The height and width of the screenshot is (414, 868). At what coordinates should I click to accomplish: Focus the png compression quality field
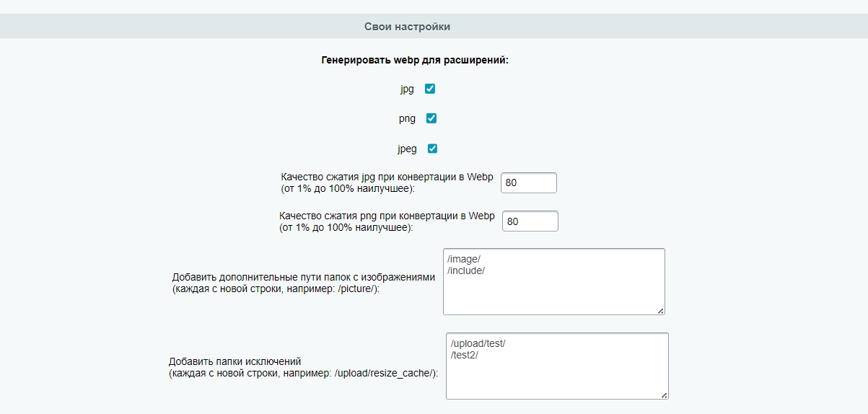530,221
